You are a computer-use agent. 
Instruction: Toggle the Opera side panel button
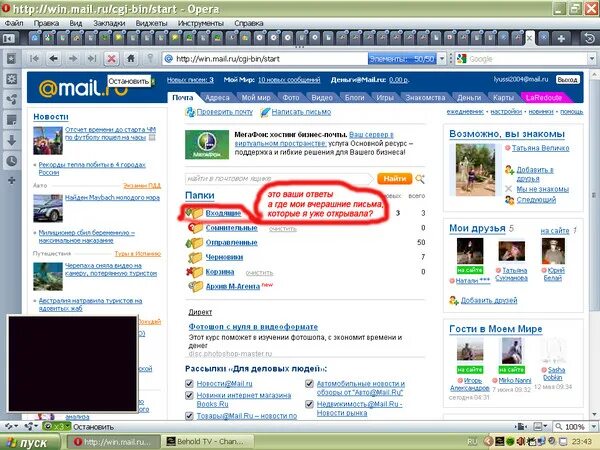tap(8, 38)
